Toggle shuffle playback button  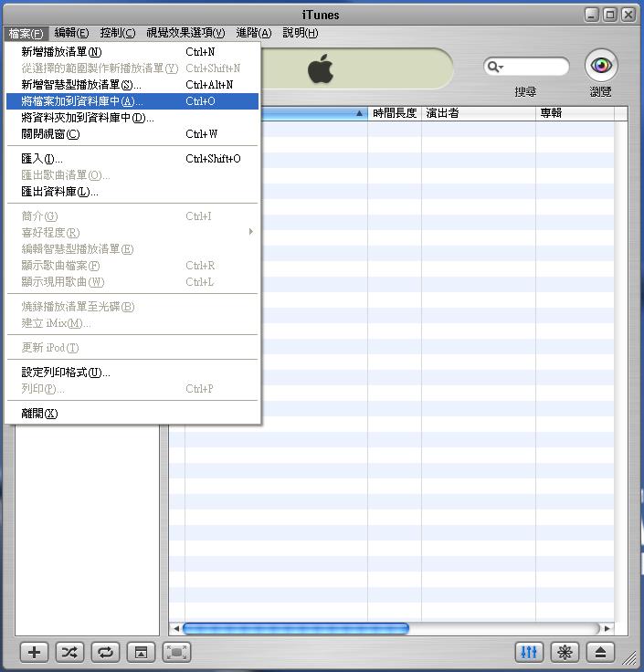69,652
